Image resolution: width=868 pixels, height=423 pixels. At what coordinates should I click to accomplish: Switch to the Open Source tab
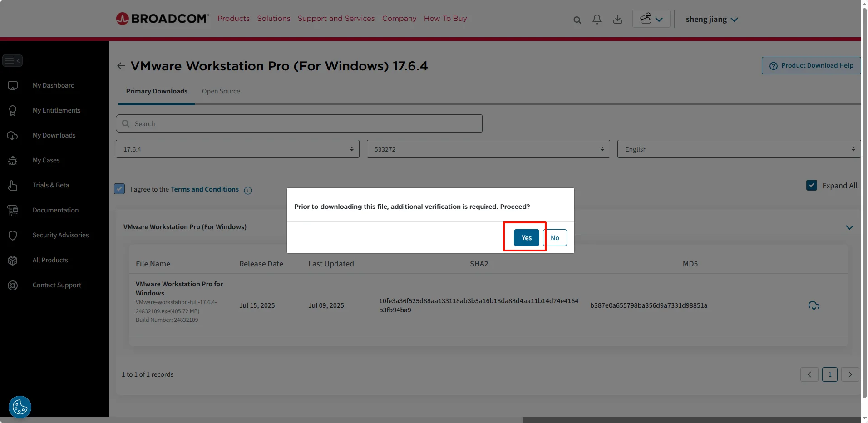(x=221, y=91)
